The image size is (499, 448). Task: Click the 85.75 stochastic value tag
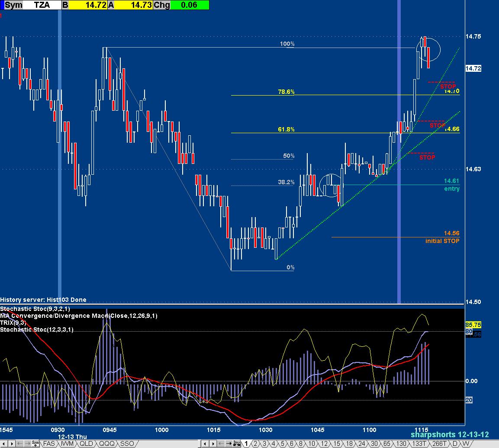pyautogui.click(x=473, y=325)
